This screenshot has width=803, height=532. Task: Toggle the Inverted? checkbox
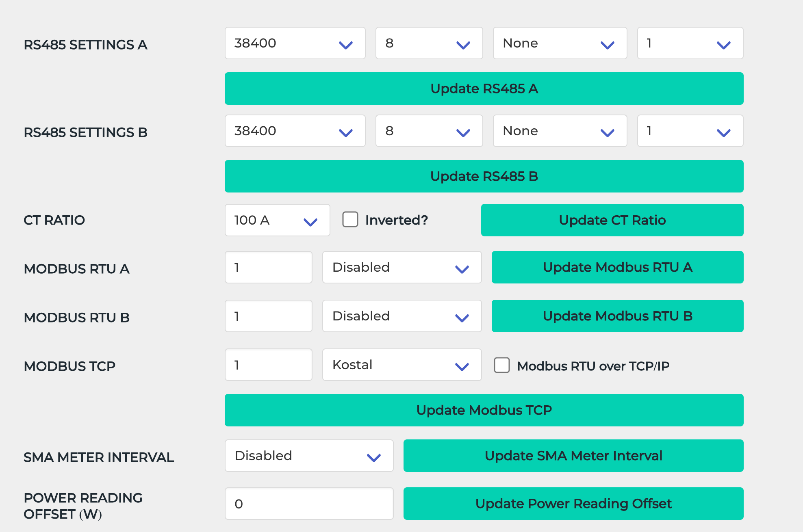pyautogui.click(x=350, y=220)
